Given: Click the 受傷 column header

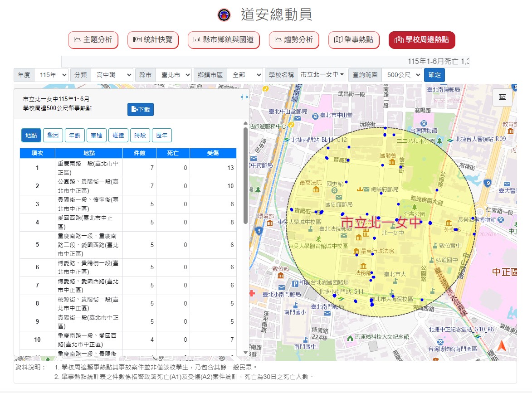Looking at the screenshot, I should click(x=213, y=153).
